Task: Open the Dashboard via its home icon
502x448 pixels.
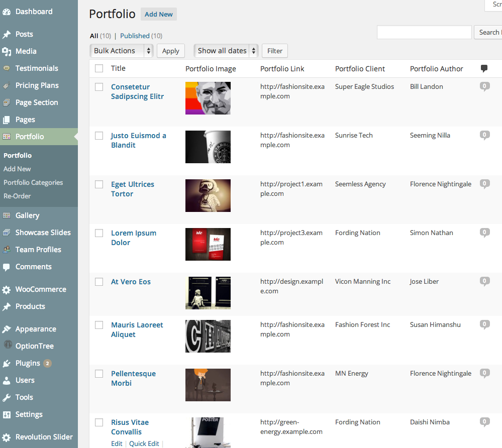Action: [8, 11]
